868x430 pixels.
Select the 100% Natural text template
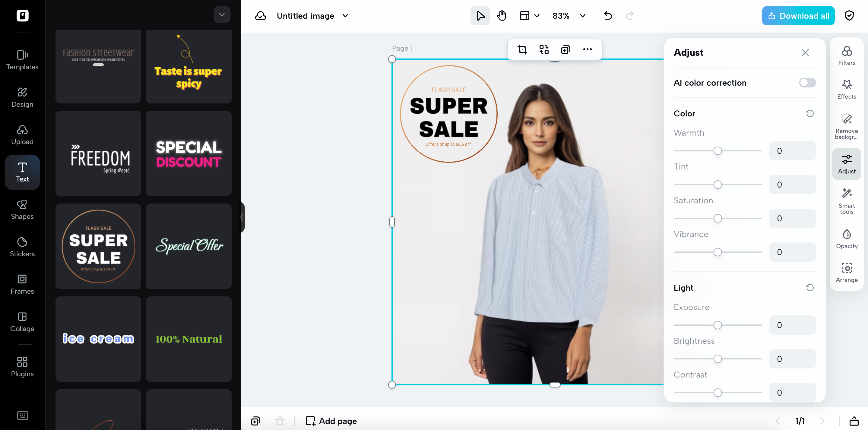click(x=189, y=339)
